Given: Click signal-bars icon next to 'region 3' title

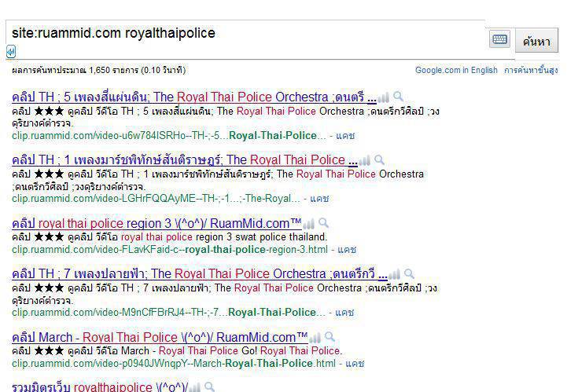Looking at the screenshot, I should (x=309, y=224).
